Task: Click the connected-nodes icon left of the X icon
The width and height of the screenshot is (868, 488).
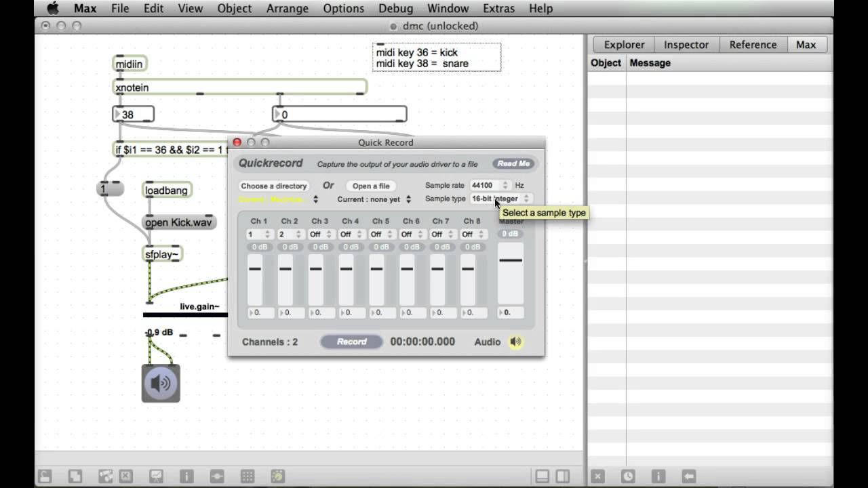Action: point(105,476)
